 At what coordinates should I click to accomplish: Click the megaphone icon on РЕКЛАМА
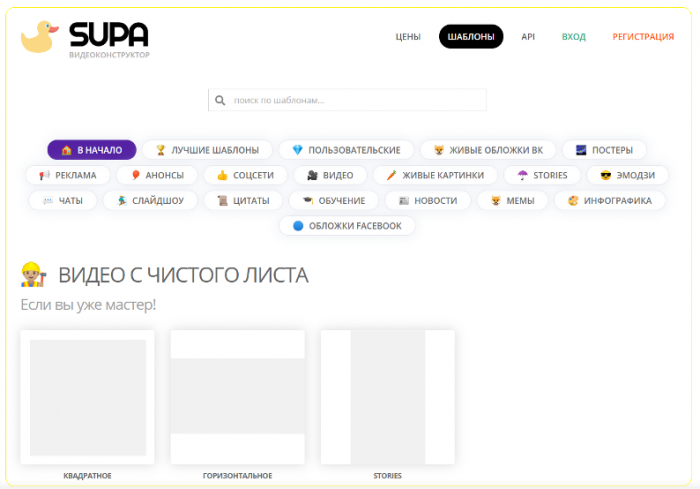point(44,175)
